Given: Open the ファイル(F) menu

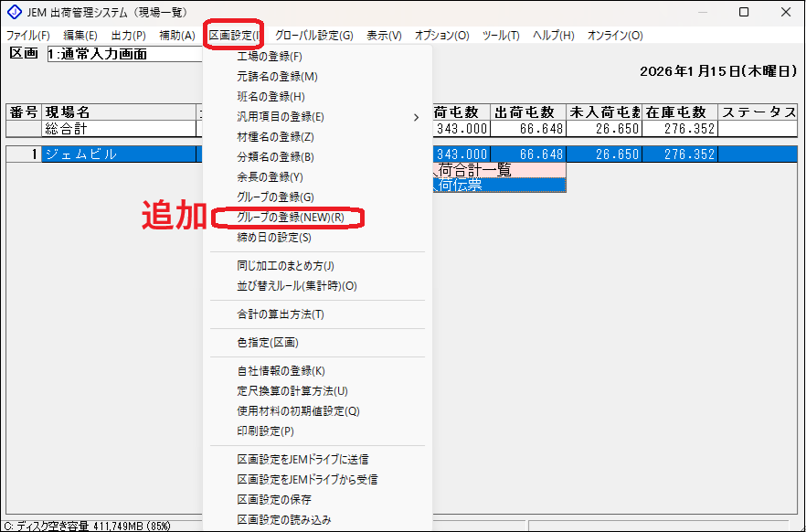Looking at the screenshot, I should pos(28,36).
